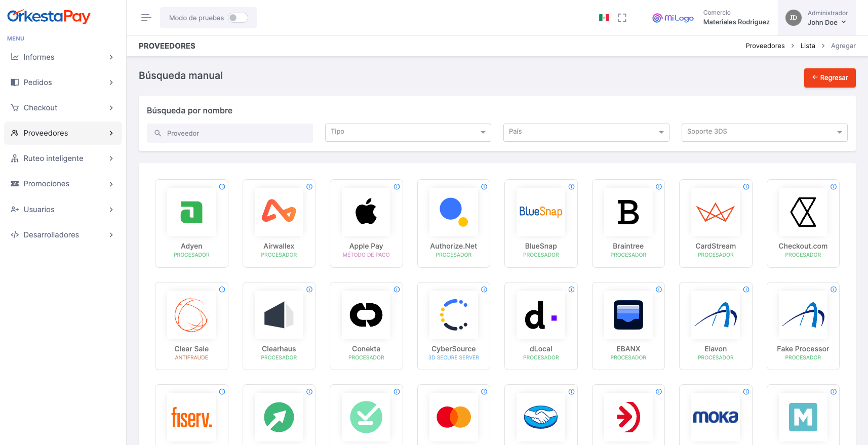
Task: Select Proveedores in the sidebar
Action: pyautogui.click(x=63, y=133)
